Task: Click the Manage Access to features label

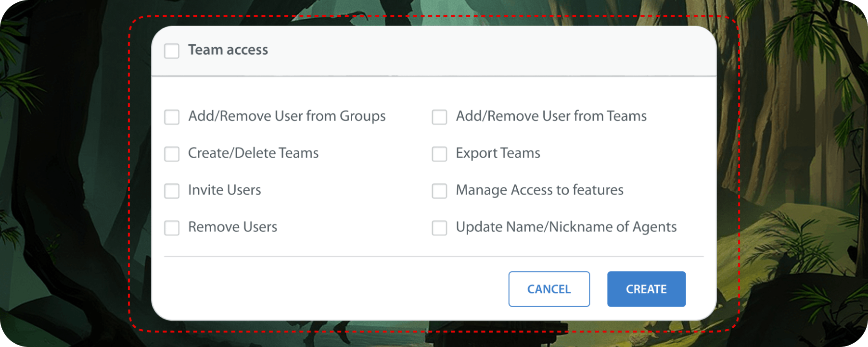Action: pyautogui.click(x=540, y=190)
